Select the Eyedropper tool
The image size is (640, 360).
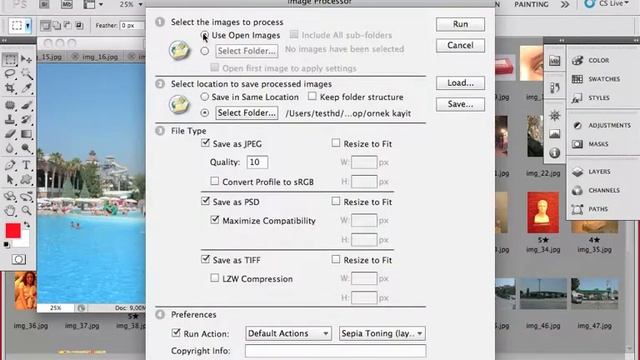[x=27, y=88]
